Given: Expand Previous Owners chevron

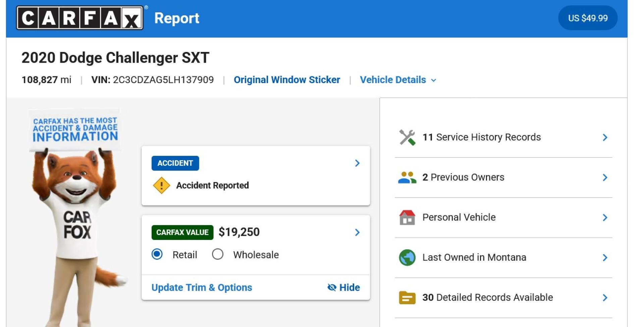Looking at the screenshot, I should point(605,178).
